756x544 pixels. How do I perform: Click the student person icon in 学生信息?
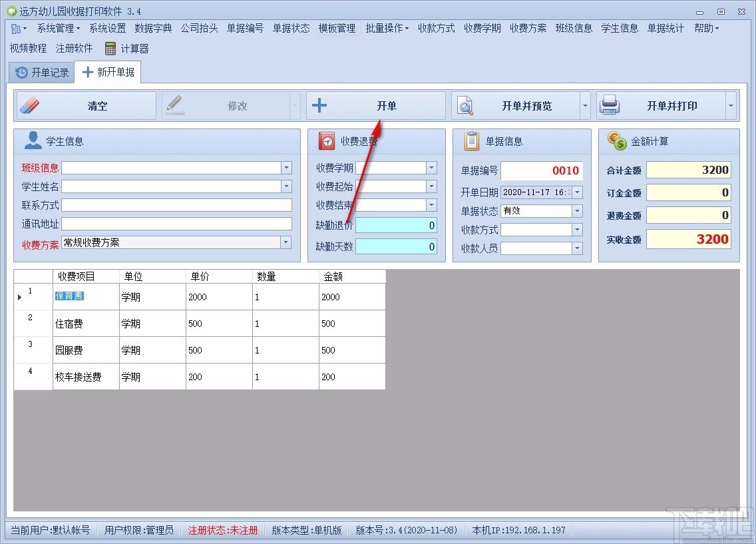pos(33,140)
